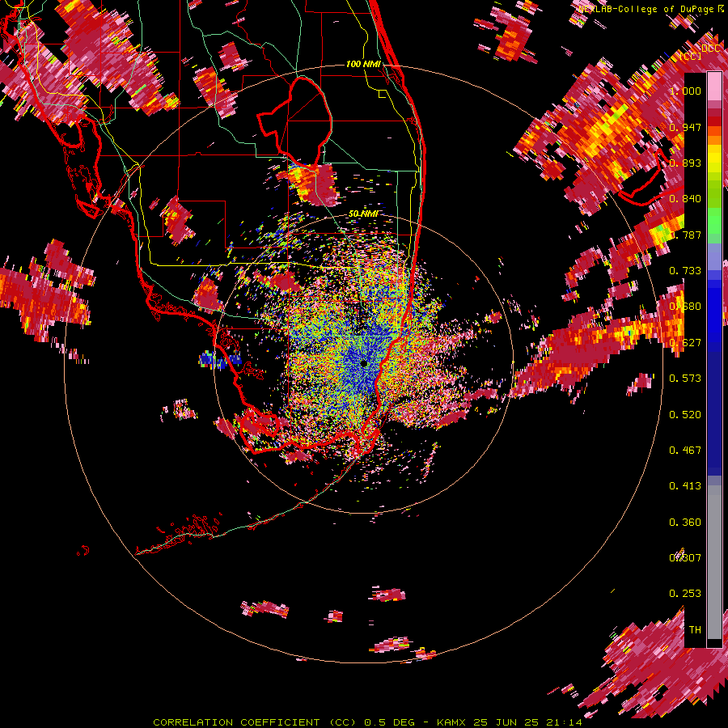Click the "0.467" color scale value
Viewport: 728px width, 728px height.
[685, 450]
